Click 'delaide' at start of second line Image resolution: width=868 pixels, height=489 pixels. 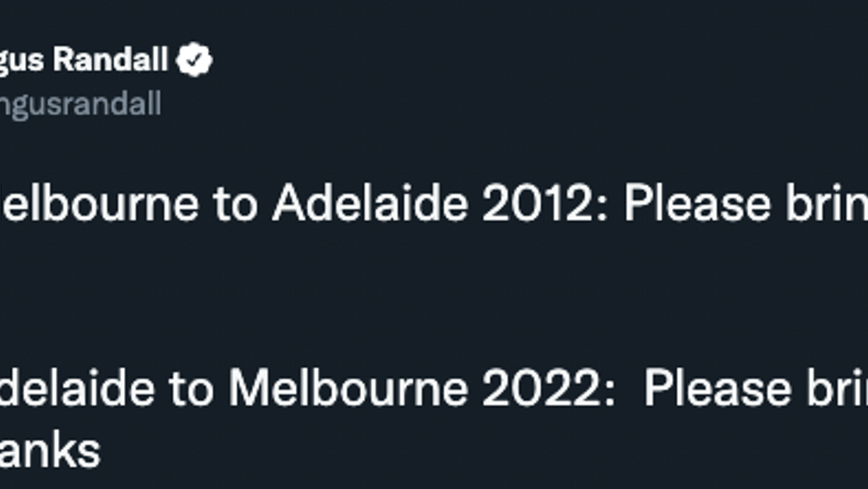coord(77,389)
